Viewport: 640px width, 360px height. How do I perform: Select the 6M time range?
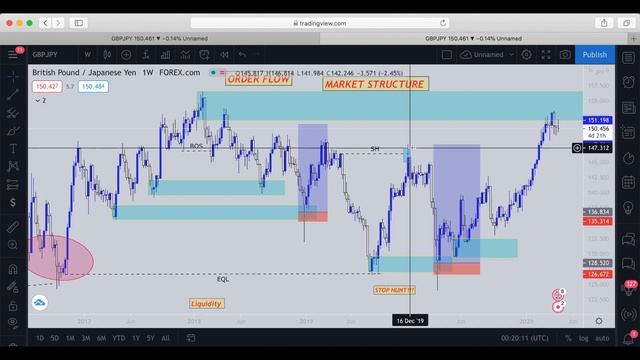pos(101,338)
